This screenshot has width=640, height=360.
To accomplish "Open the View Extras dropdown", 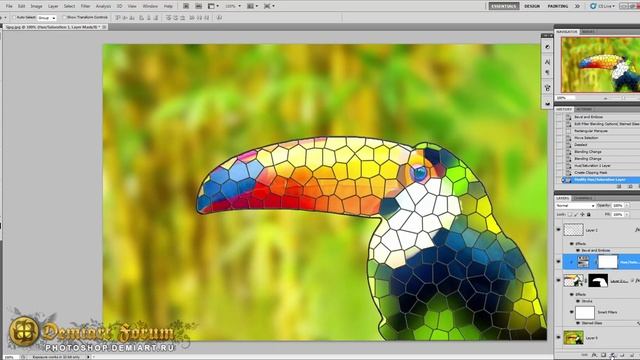I will tap(213, 6).
